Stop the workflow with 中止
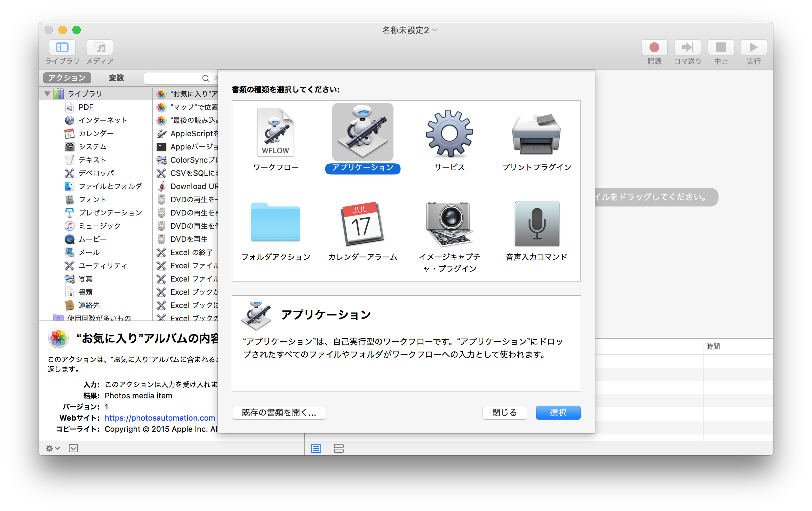This screenshot has height=511, width=812. pyautogui.click(x=721, y=48)
